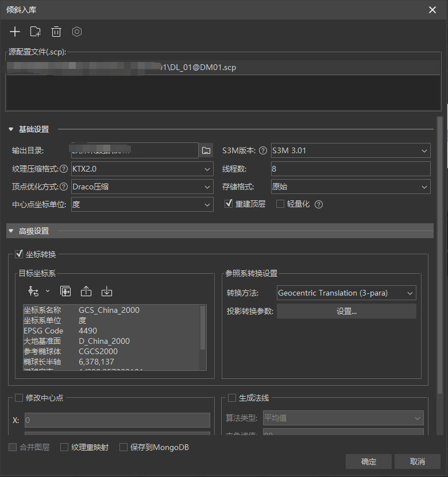Click the plus icon to add an scp file
Viewport: 448px width, 477px height.
click(15, 32)
